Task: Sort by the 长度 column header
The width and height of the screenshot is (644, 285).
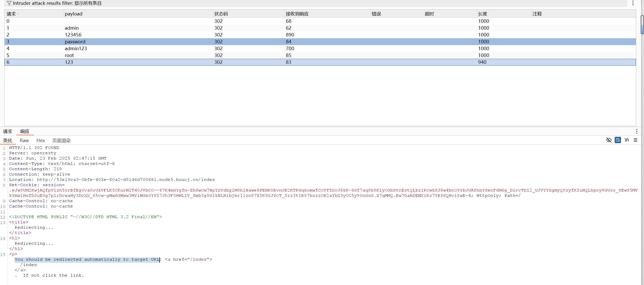Action: click(482, 14)
